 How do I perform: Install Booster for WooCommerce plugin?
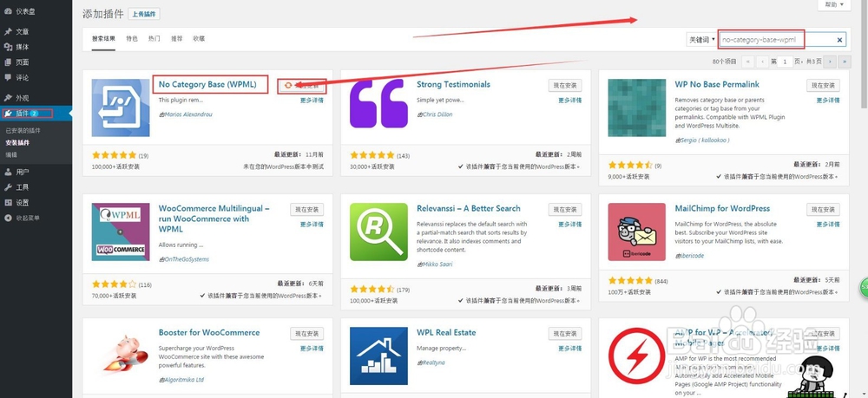306,333
